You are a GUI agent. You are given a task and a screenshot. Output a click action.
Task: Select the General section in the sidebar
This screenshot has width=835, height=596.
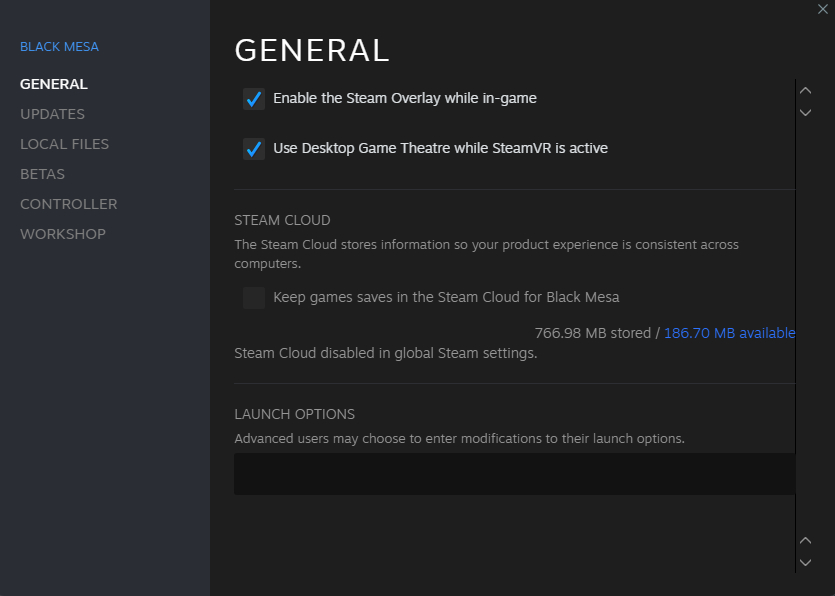54,84
